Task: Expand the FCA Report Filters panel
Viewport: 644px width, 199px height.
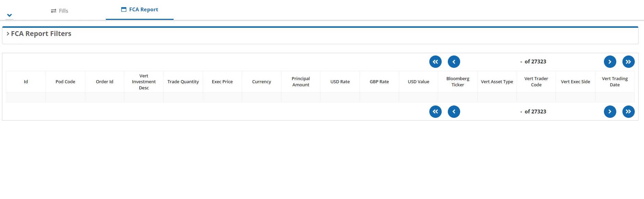Action: 39,34
